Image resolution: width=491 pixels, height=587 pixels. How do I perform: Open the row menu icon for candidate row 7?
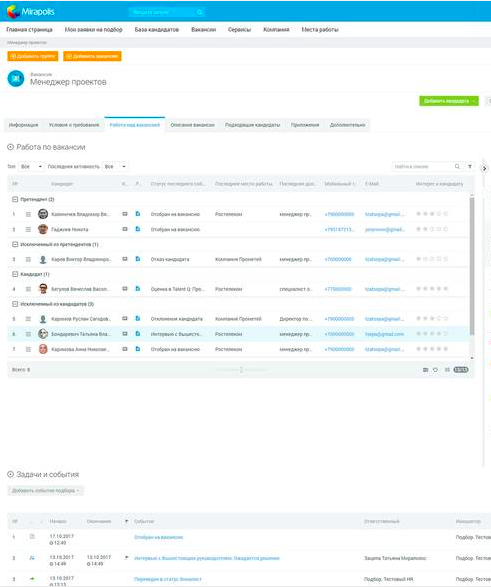(x=28, y=349)
